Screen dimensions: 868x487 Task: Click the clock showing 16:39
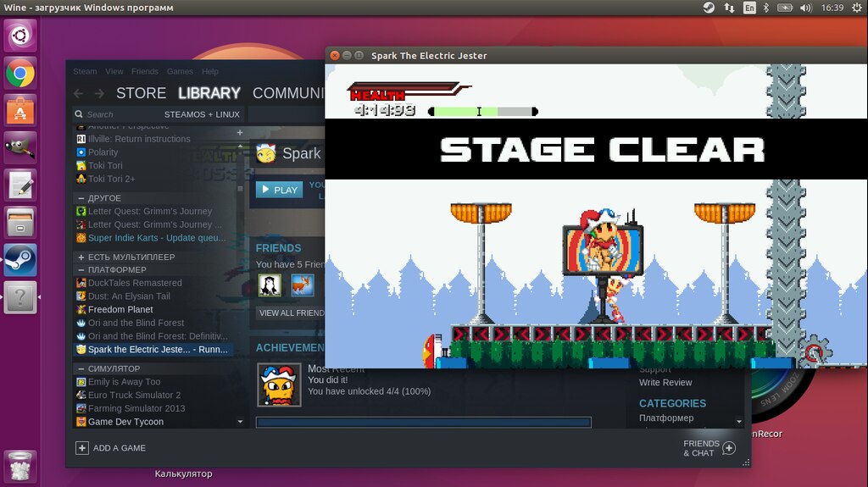[x=832, y=8]
